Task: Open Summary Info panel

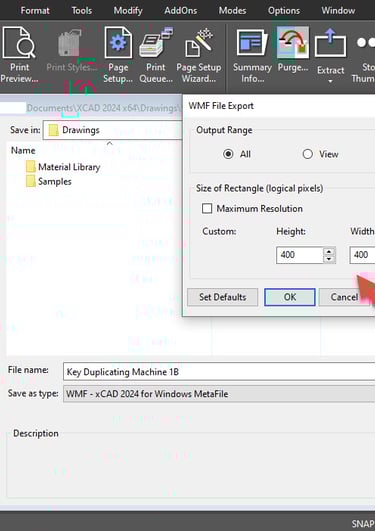Action: [x=252, y=56]
